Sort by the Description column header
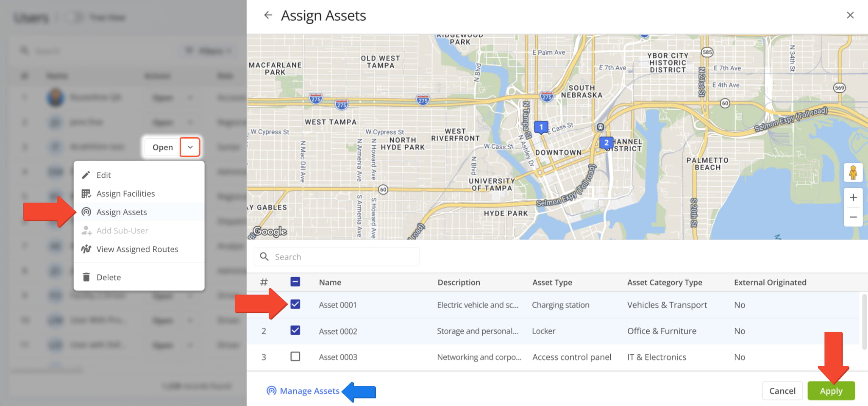This screenshot has height=406, width=868. point(459,282)
